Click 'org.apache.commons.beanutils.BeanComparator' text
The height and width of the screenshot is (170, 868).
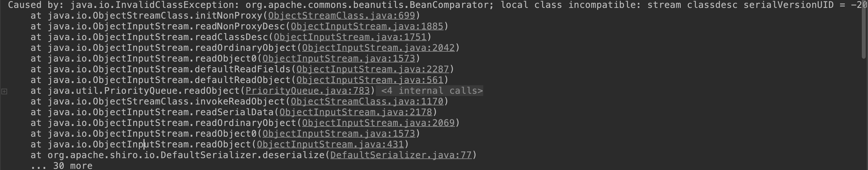pyautogui.click(x=367, y=5)
